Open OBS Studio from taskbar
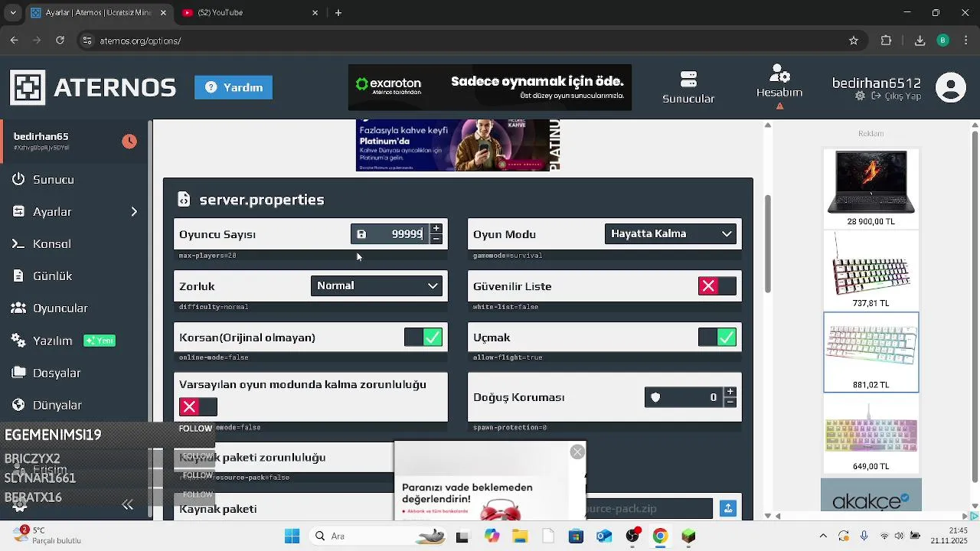The width and height of the screenshot is (980, 551). [632, 536]
